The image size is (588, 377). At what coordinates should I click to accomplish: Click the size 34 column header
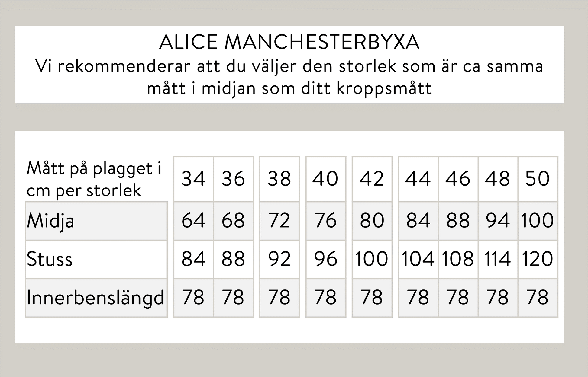[x=193, y=178]
